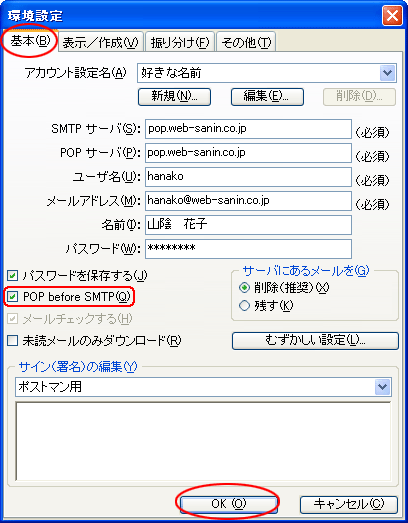Viewport: 408px width, 523px height.
Task: Toggle パスワードを保存する checkbox
Action: [x=13, y=276]
